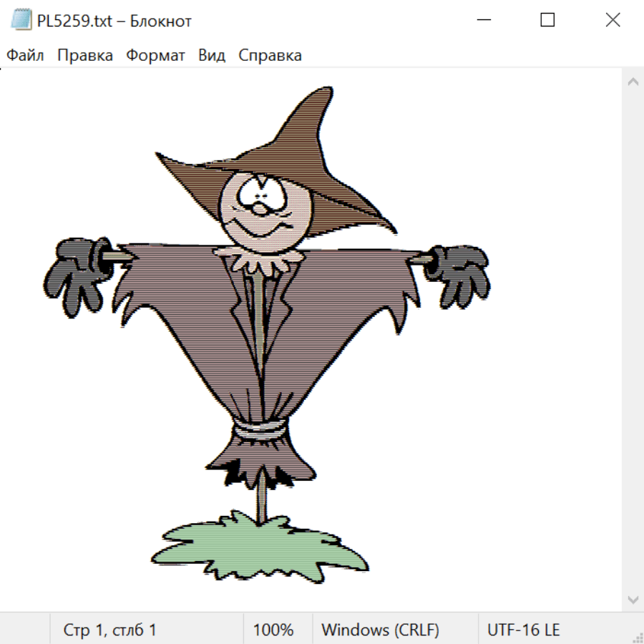Click the Notepad icon in the title bar
The height and width of the screenshot is (644, 644).
point(22,21)
